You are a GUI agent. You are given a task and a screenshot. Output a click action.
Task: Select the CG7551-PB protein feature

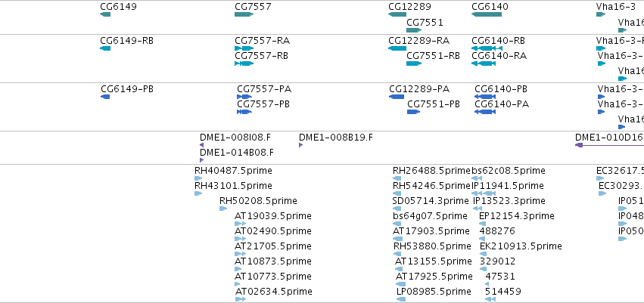414,112
